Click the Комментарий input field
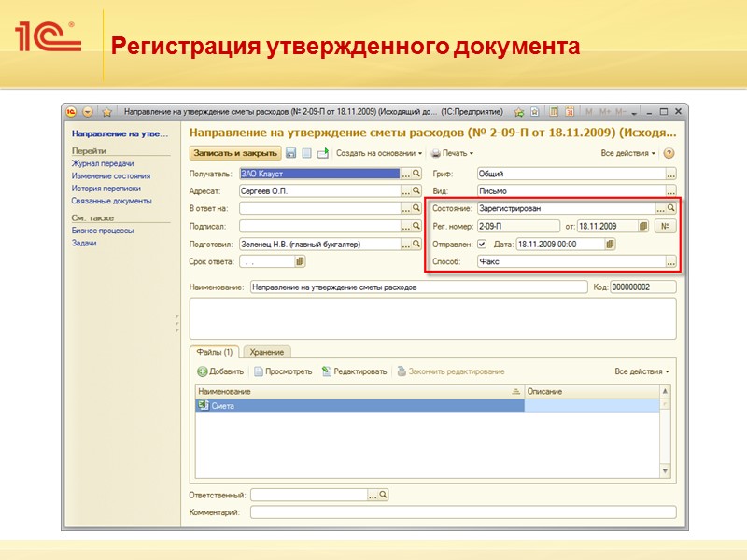Viewport: 747px width, 560px height. [x=463, y=512]
